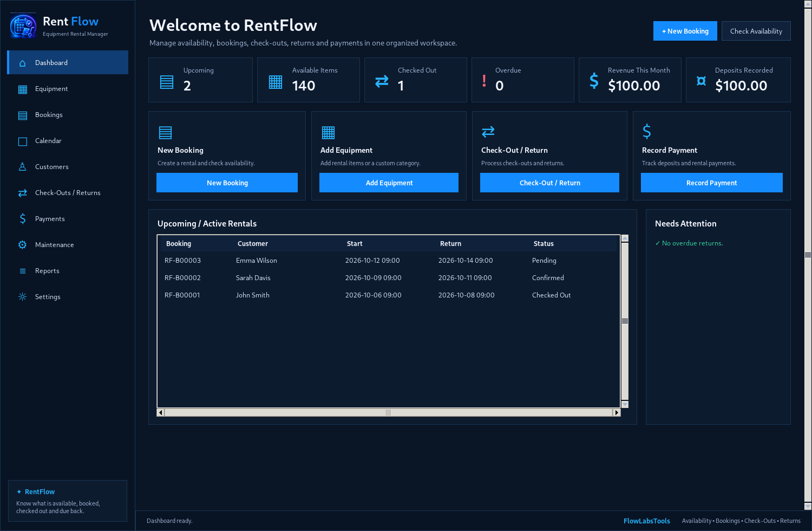This screenshot has width=812, height=531.
Task: Click the Pending status cell
Action: tap(544, 261)
